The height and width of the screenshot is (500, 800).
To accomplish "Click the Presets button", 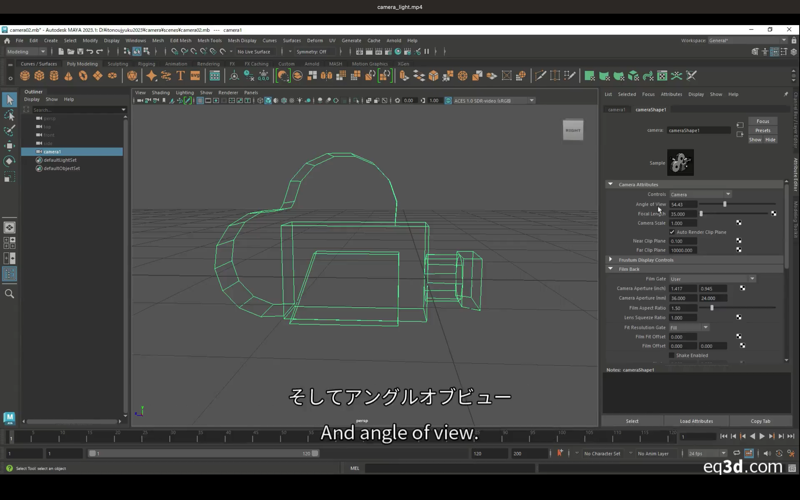I will click(762, 130).
